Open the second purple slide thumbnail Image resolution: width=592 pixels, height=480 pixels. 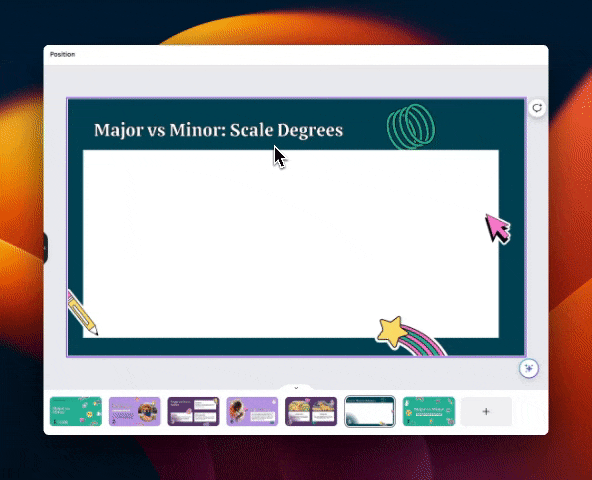134,411
